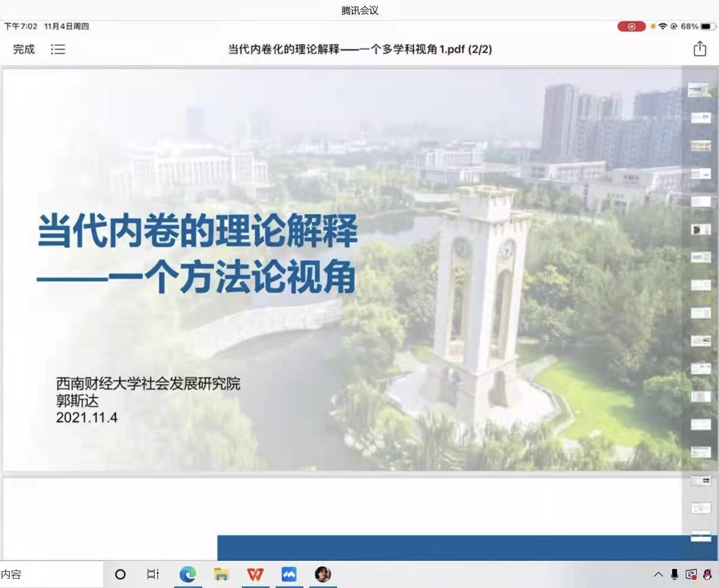Expand the hidden system tray icons chevron
Viewport: 719px width, 588px height.
coord(658,574)
